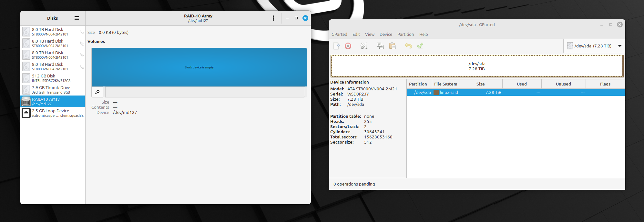Click the /dev/sda 7.28 TiB disk graphic
The height and width of the screenshot is (222, 644).
click(x=477, y=66)
